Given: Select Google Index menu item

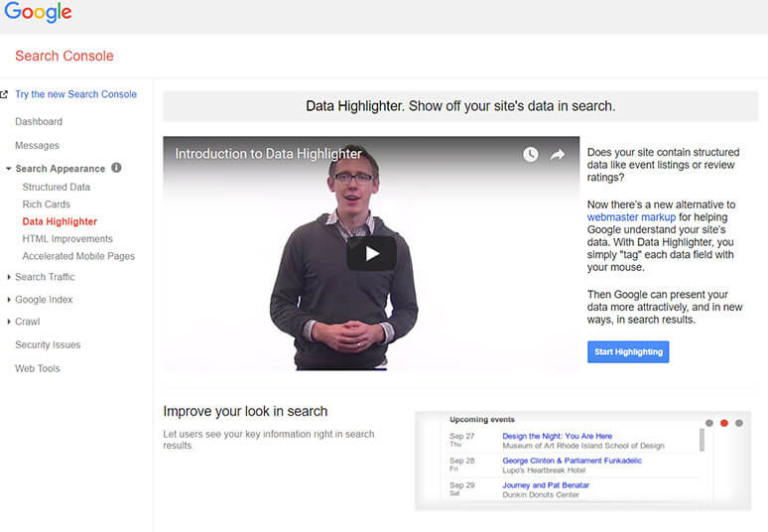Looking at the screenshot, I should 44,300.
